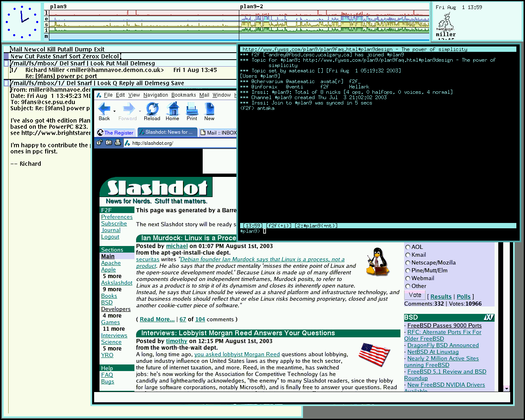Click the browser logo left of File menu
This screenshot has height=420, width=525.
click(99, 95)
